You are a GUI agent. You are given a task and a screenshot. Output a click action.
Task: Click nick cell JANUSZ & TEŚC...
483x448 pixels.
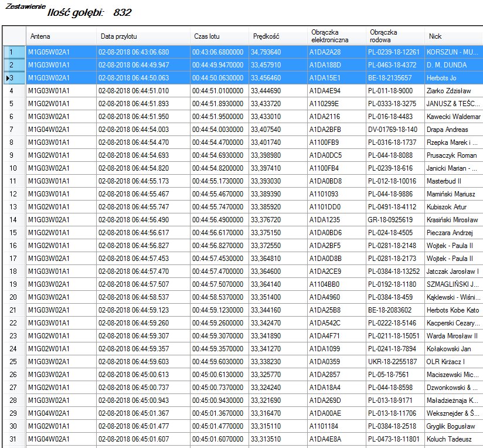pyautogui.click(x=454, y=104)
